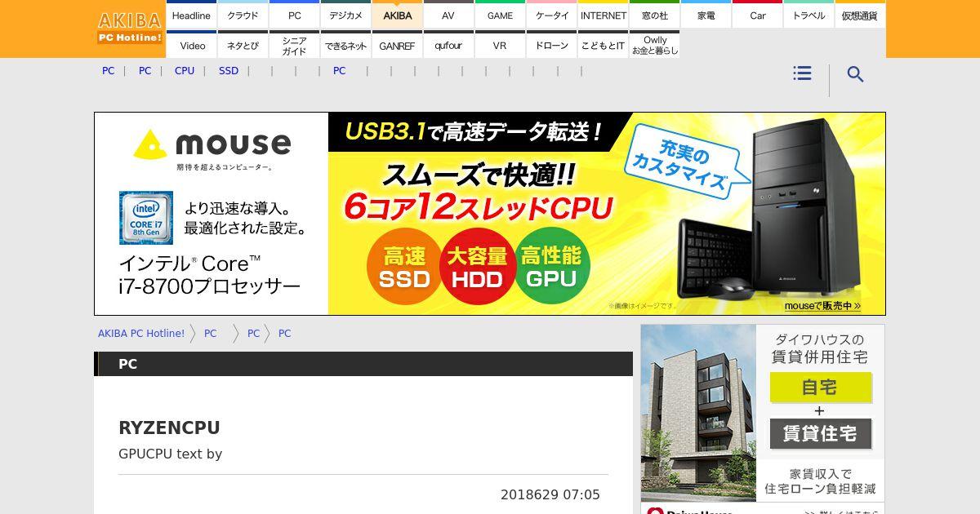Open the デジカメ tab
Image resolution: width=980 pixels, height=514 pixels.
point(345,16)
